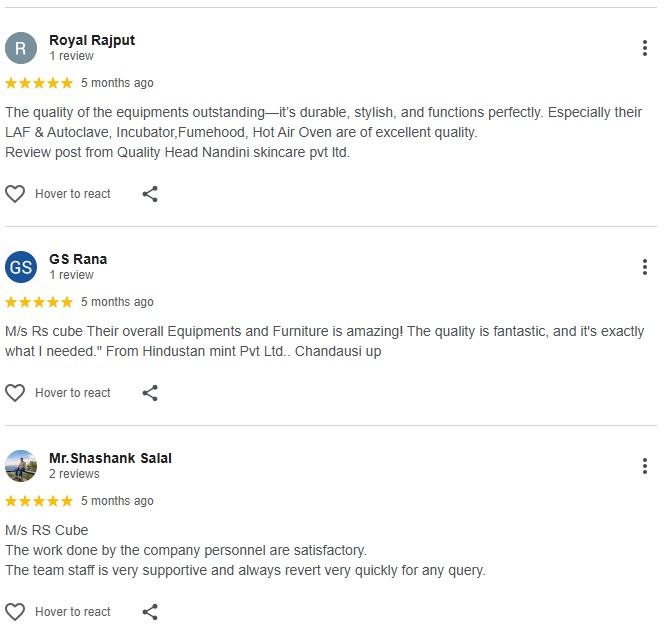Viewport: 670px width, 629px height.
Task: Open the three-dot menu for GS Rana's review
Action: (x=646, y=267)
